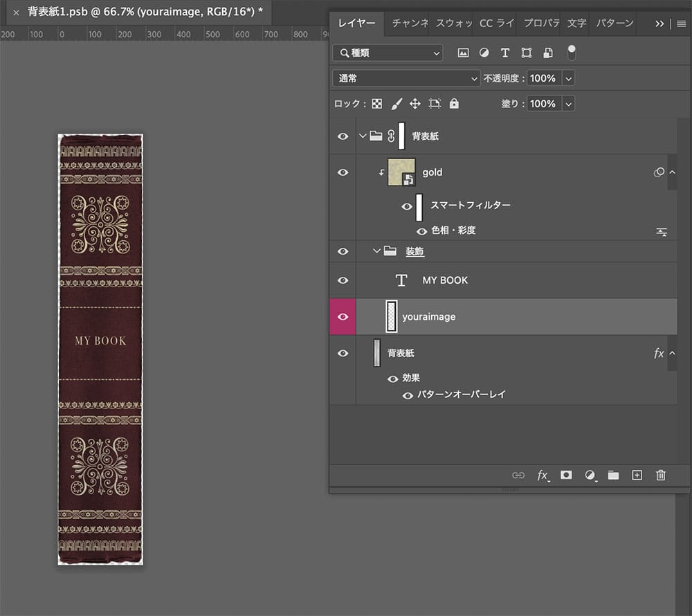Click the delete layer trash icon

click(x=661, y=475)
